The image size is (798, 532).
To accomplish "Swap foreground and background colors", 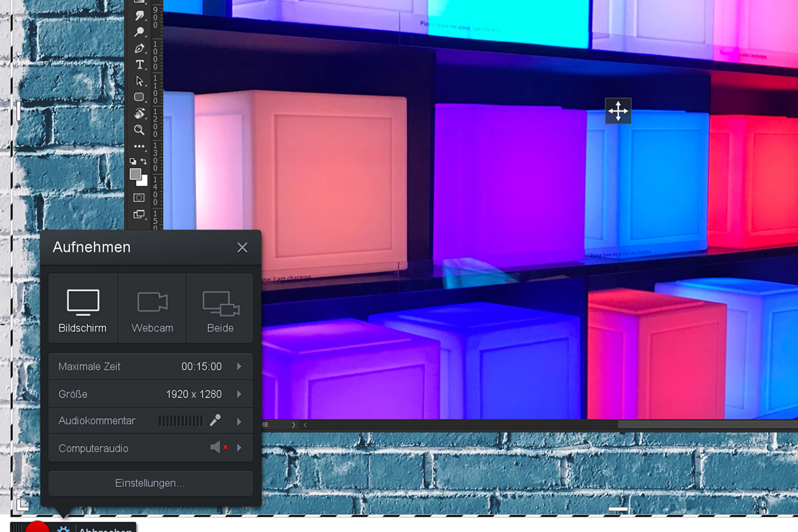I will click(x=144, y=161).
